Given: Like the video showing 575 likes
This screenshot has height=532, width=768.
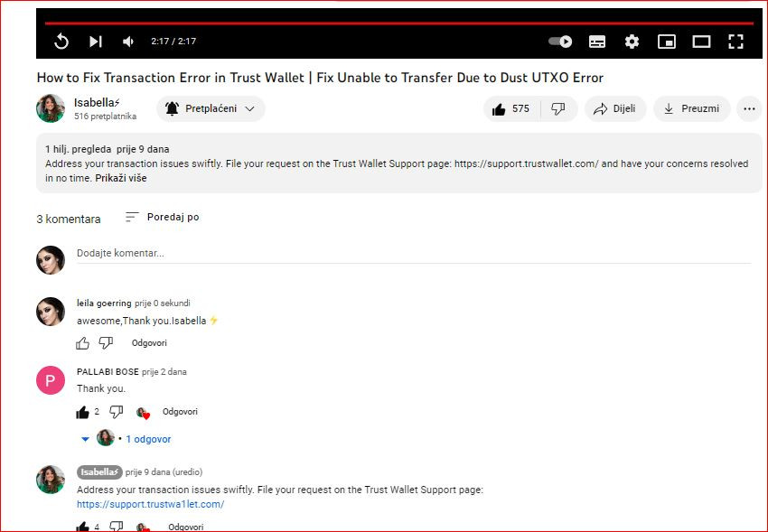Looking at the screenshot, I should (x=512, y=108).
